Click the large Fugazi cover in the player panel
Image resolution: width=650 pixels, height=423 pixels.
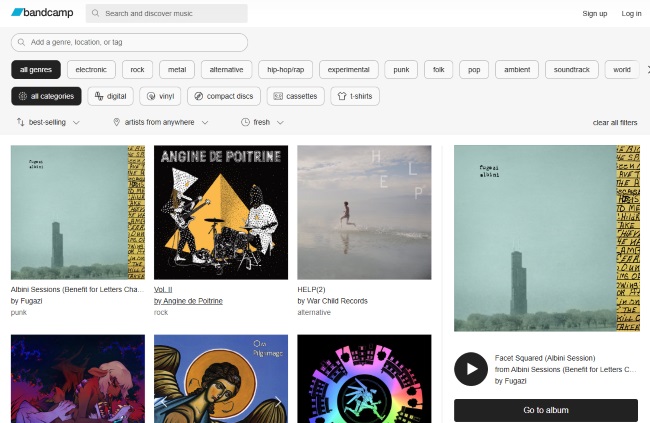click(x=547, y=238)
